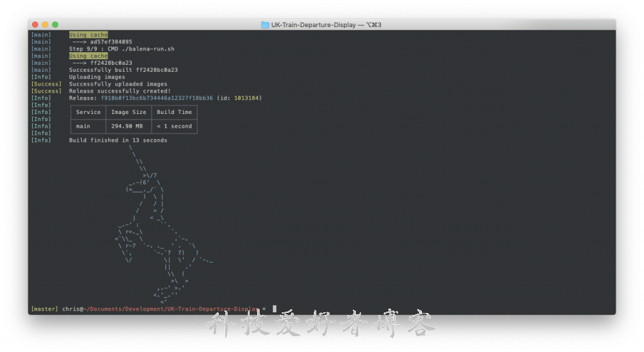This screenshot has width=644, height=352.
Task: Click the 'Uploading images' line
Action: [97, 77]
